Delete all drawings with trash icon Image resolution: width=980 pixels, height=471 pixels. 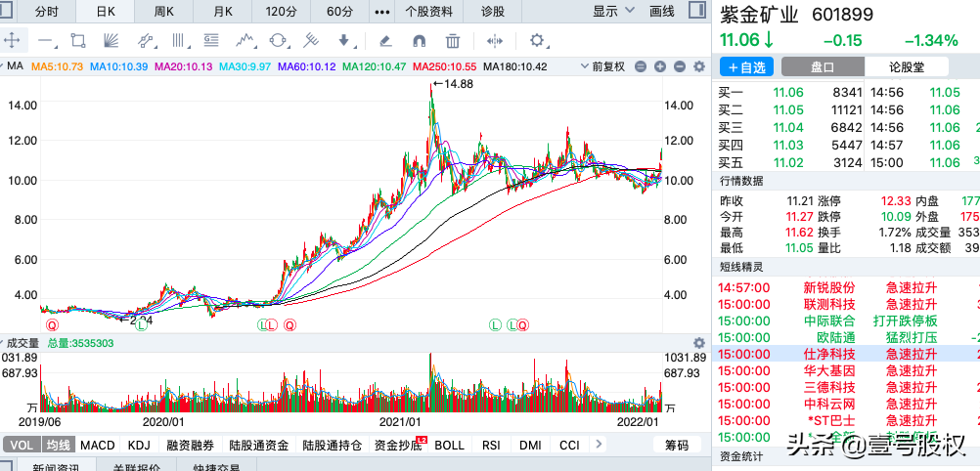[453, 41]
